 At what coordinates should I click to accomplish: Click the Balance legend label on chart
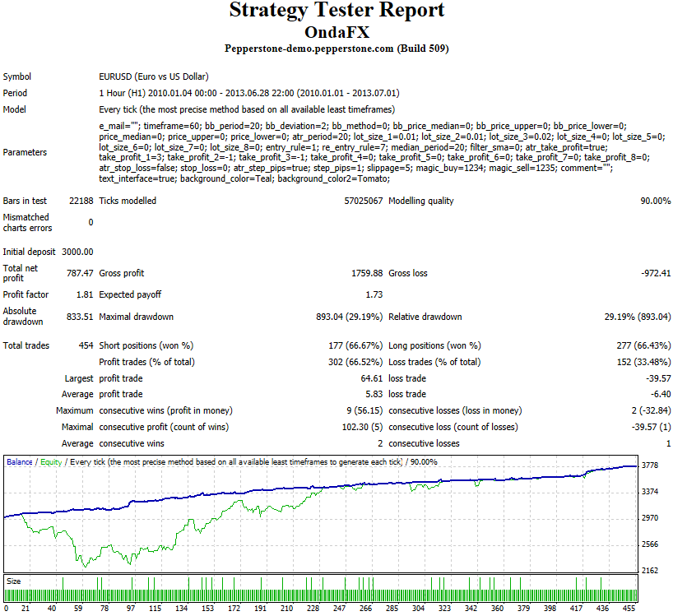pyautogui.click(x=20, y=462)
